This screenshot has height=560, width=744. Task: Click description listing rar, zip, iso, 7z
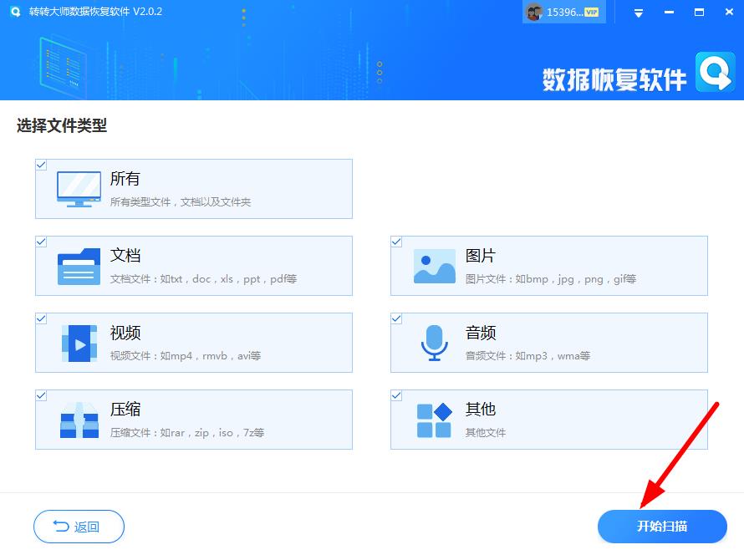[187, 433]
